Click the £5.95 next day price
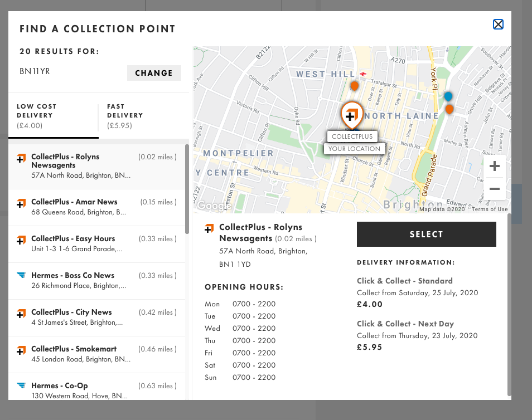Image resolution: width=532 pixels, height=420 pixels. pos(370,347)
